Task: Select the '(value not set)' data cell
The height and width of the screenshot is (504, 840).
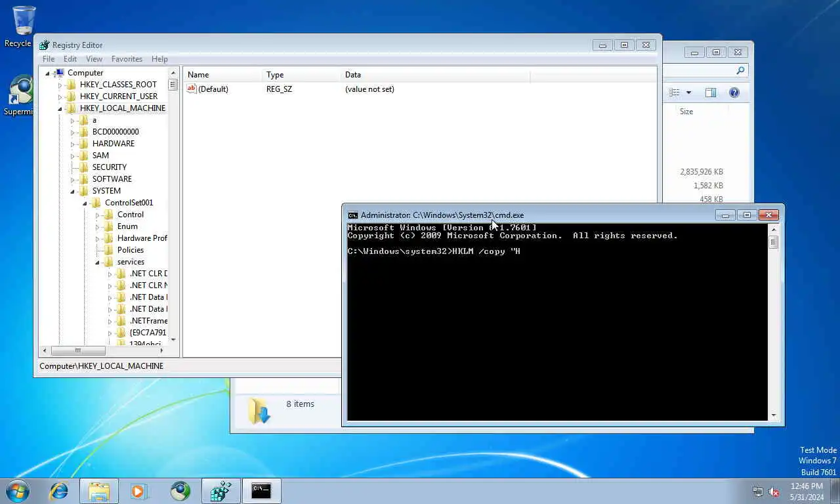Action: click(369, 89)
